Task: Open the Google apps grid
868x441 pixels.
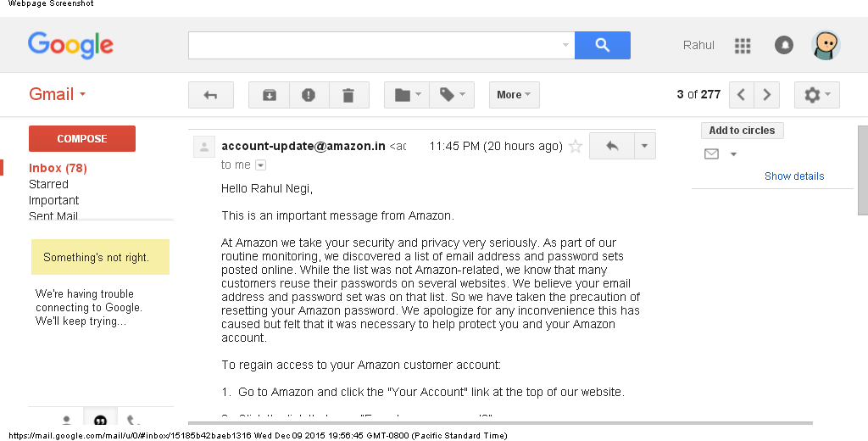Action: (x=743, y=46)
